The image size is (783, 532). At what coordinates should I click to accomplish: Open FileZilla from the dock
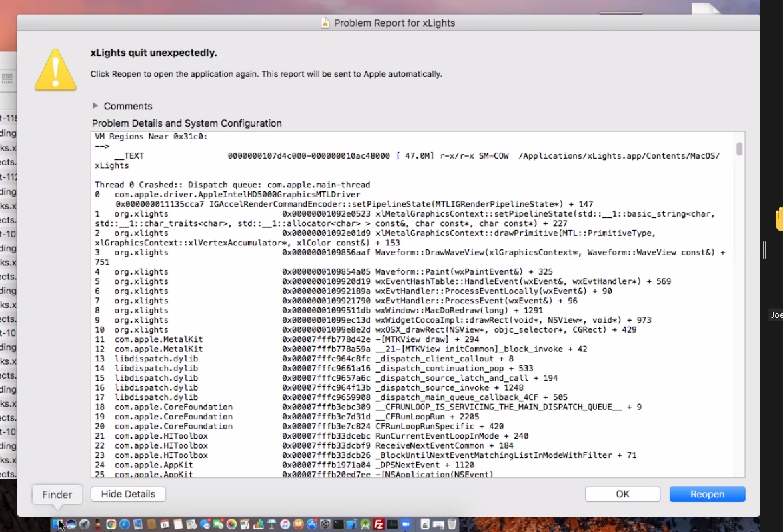pos(380,525)
